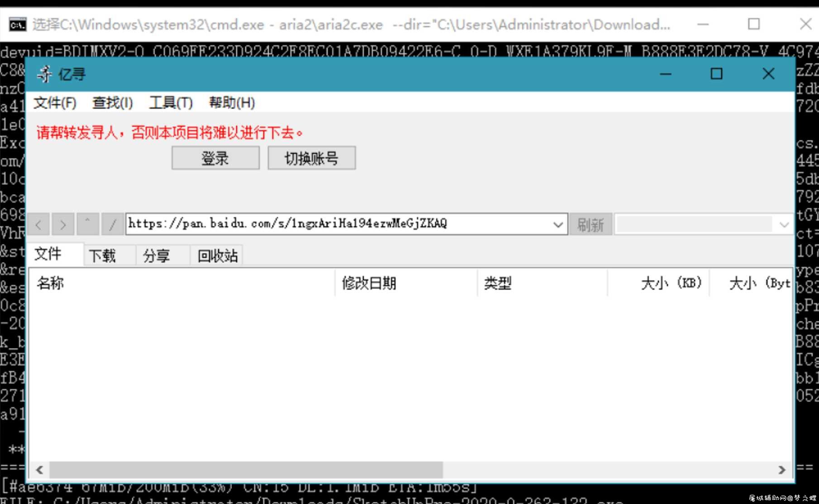Go up one folder with caret button
Image resolution: width=819 pixels, height=504 pixels.
point(88,224)
